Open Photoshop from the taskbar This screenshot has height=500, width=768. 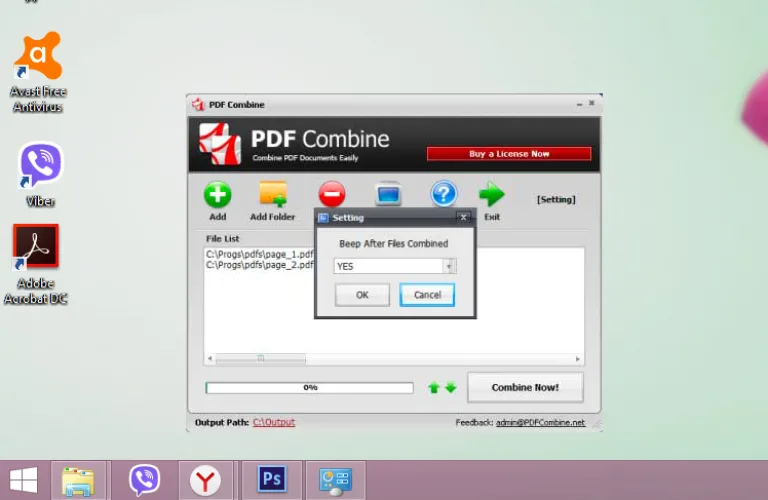pyautogui.click(x=272, y=479)
